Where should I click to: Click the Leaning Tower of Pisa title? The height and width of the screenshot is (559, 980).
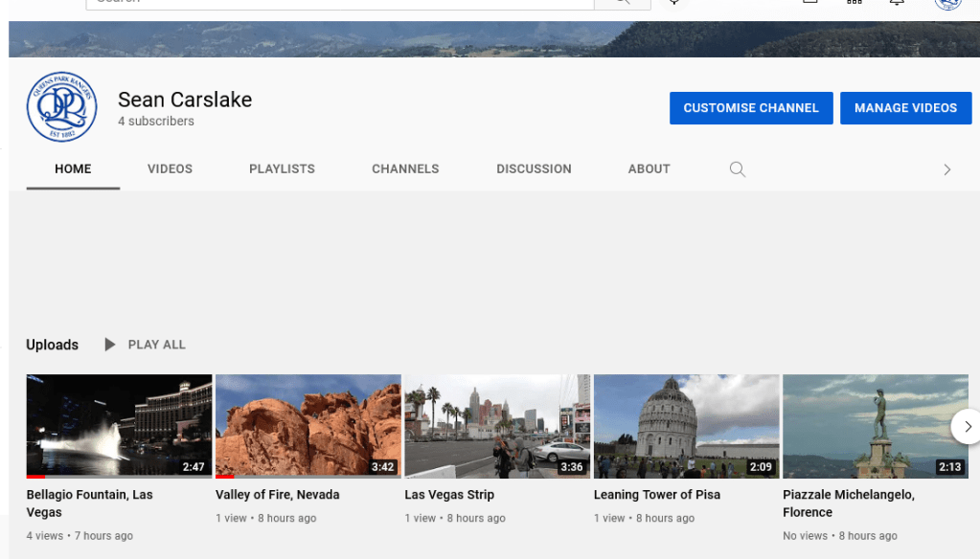[657, 495]
